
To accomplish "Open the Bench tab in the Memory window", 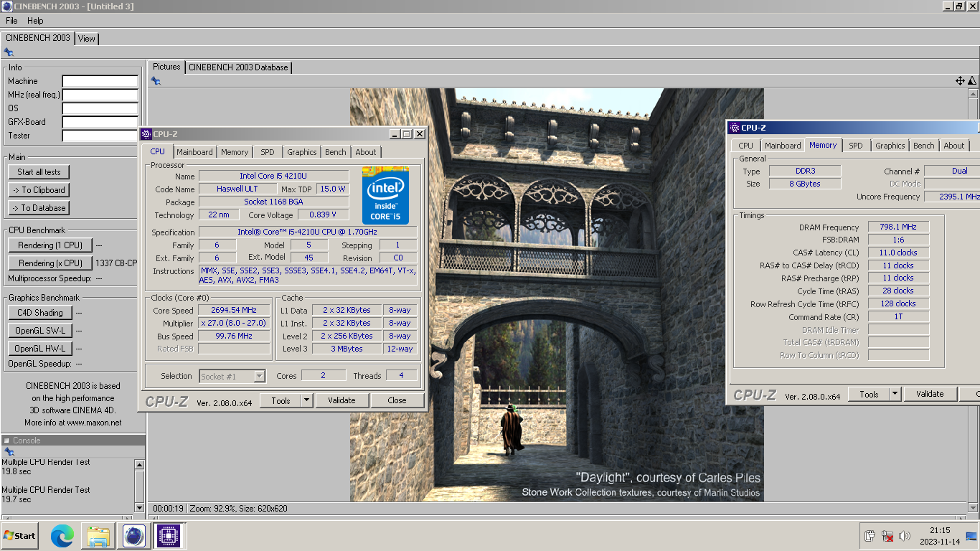I will (x=924, y=146).
